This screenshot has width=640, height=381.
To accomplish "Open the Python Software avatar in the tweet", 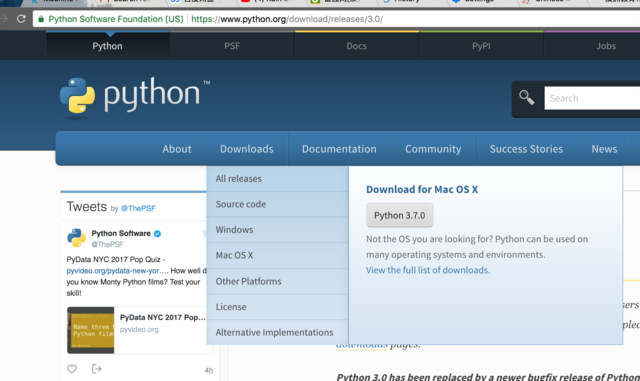I will 76,238.
